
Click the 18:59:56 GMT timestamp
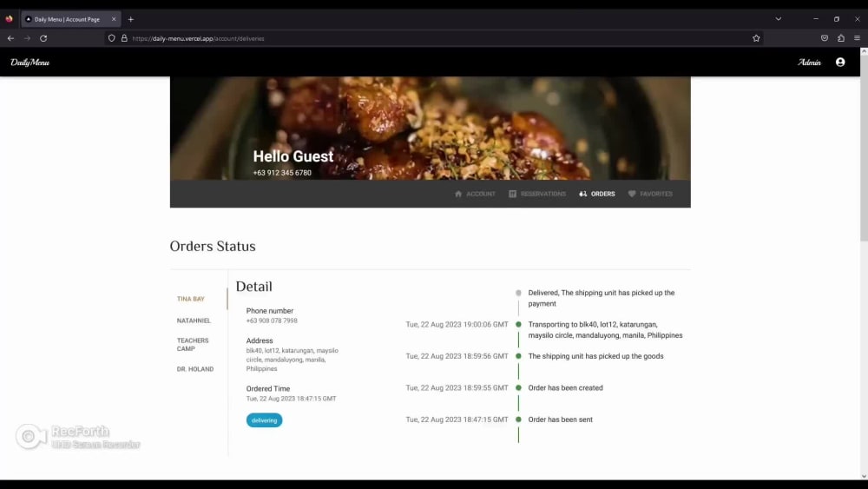point(457,356)
